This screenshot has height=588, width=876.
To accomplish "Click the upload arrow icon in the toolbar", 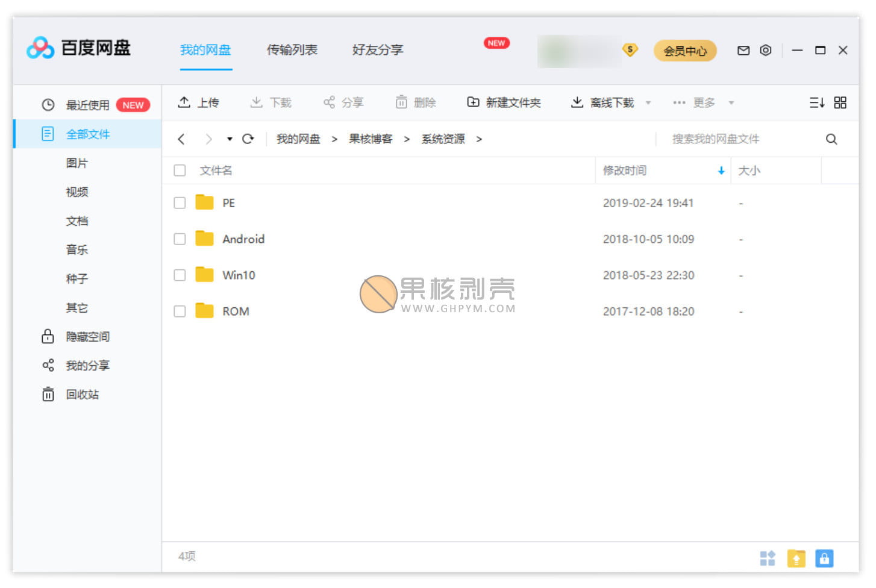I will point(184,102).
